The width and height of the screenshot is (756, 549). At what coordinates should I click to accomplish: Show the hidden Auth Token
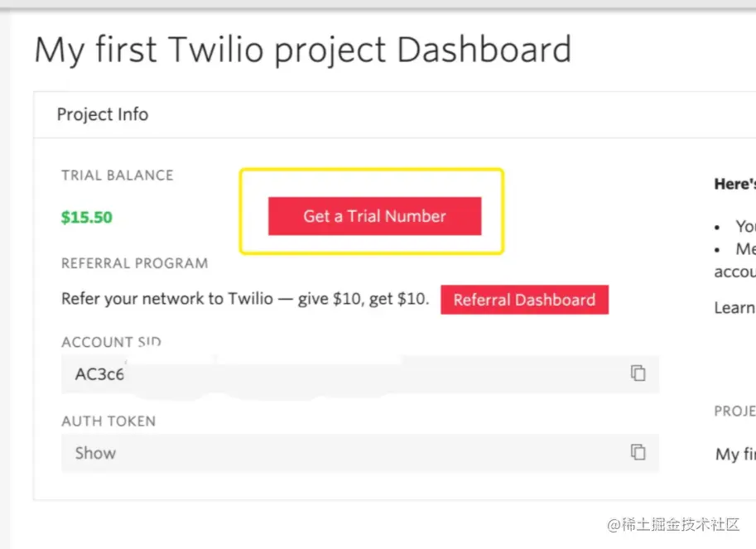point(95,453)
